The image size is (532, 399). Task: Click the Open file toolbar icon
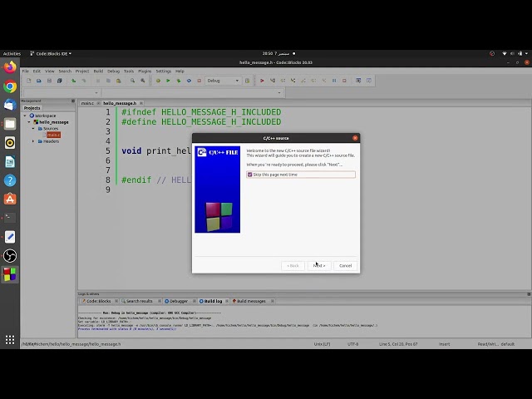coord(39,81)
